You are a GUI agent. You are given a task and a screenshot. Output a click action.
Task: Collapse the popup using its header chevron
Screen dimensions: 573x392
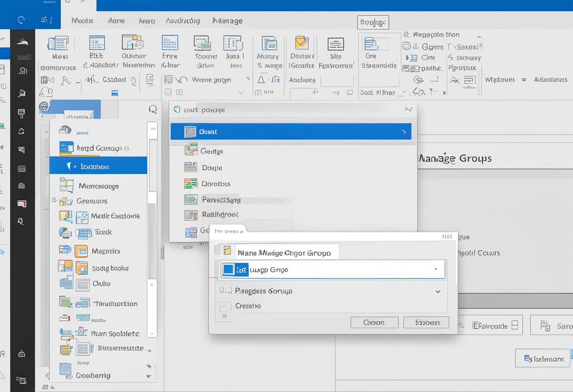tap(408, 109)
